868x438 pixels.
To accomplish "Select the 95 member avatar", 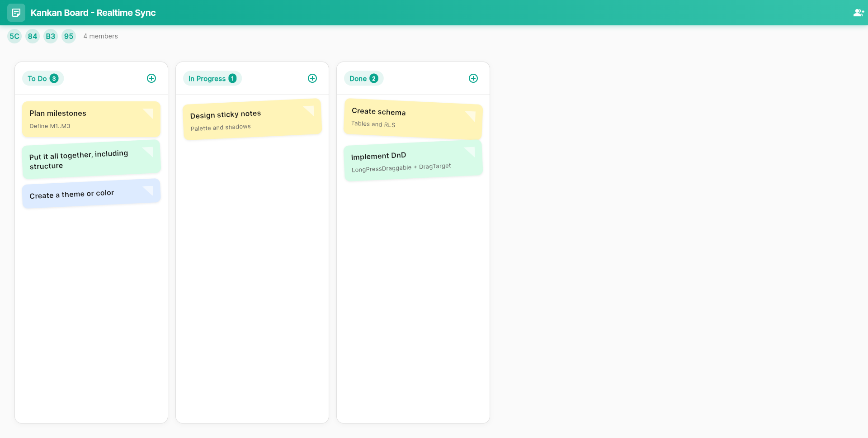I will [x=68, y=36].
